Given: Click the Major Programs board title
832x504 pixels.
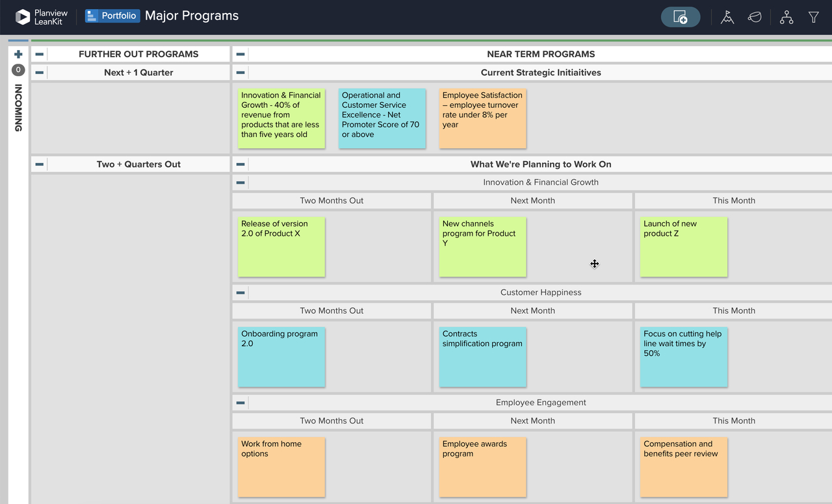Looking at the screenshot, I should click(191, 16).
